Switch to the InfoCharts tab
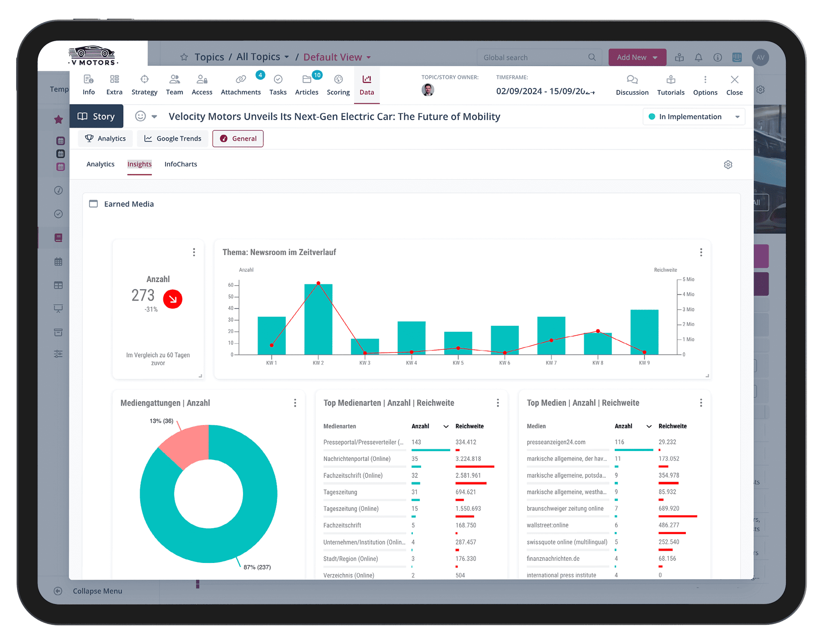This screenshot has width=823, height=644. pyautogui.click(x=180, y=164)
